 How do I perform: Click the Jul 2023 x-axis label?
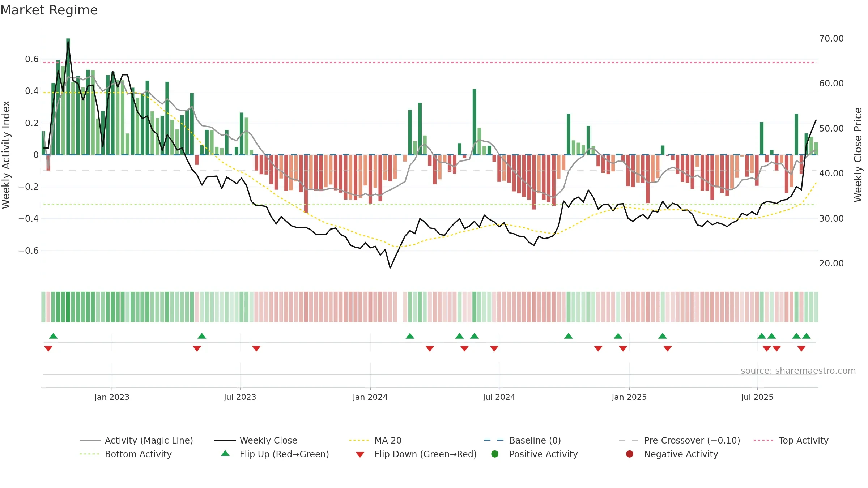(240, 397)
